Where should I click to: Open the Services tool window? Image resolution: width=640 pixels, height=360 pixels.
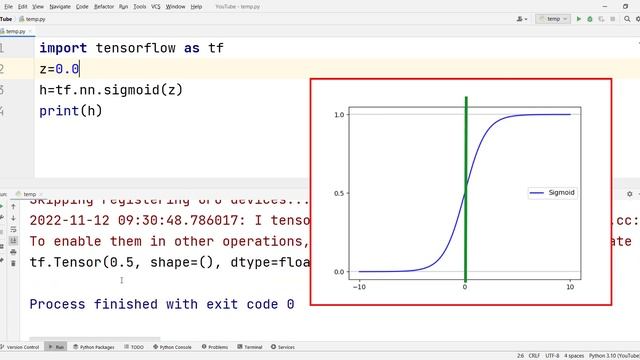pyautogui.click(x=283, y=347)
